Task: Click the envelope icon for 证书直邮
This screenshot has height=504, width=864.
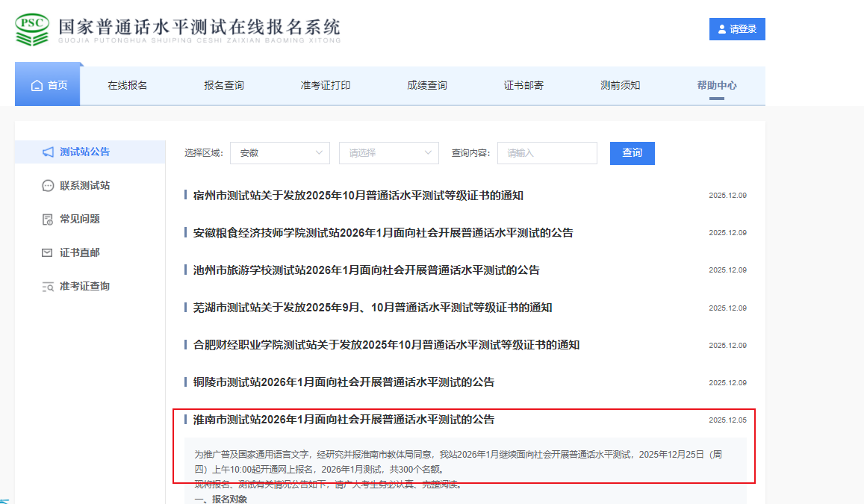Action: [48, 253]
